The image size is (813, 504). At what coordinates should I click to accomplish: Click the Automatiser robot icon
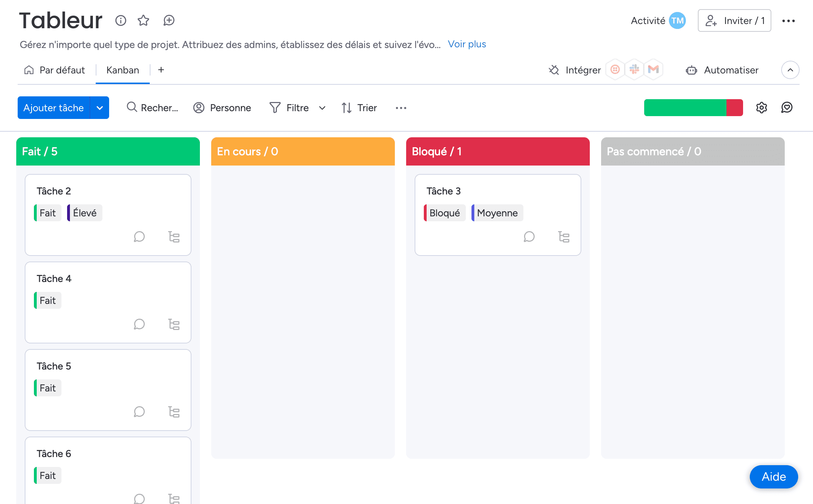point(691,70)
